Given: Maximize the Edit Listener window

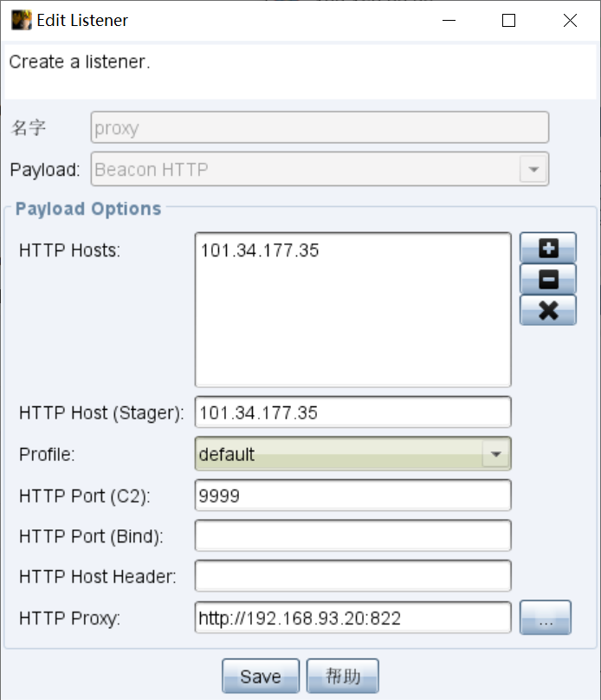Looking at the screenshot, I should click(x=509, y=21).
